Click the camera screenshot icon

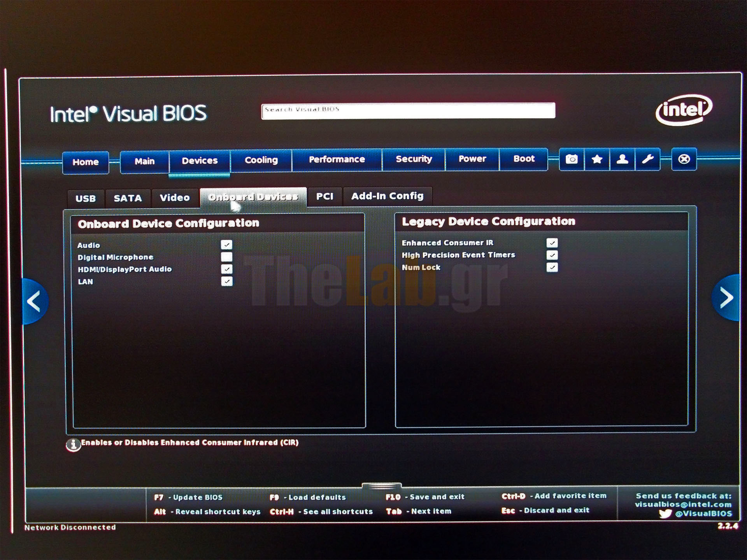tap(572, 159)
